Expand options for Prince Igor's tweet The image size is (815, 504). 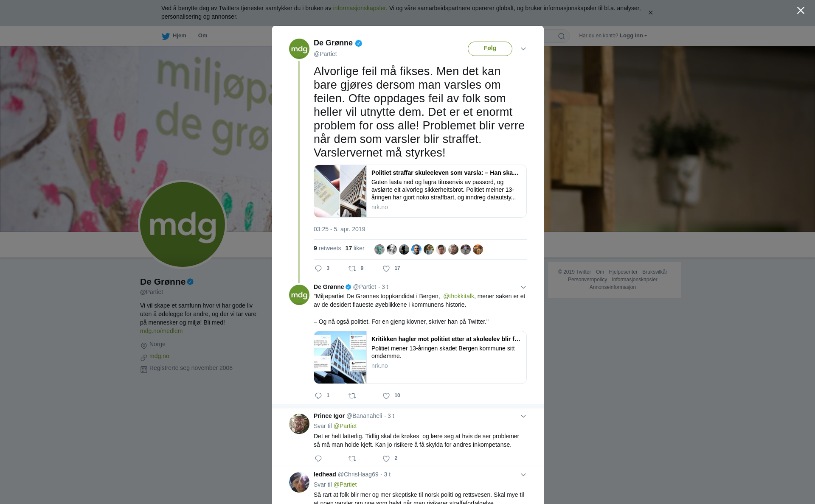[523, 416]
